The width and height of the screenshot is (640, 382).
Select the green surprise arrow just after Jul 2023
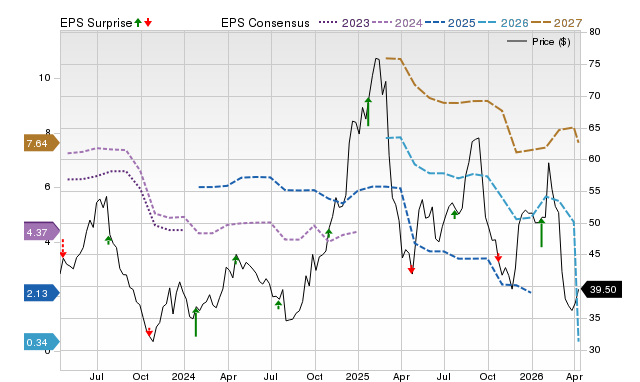click(109, 240)
